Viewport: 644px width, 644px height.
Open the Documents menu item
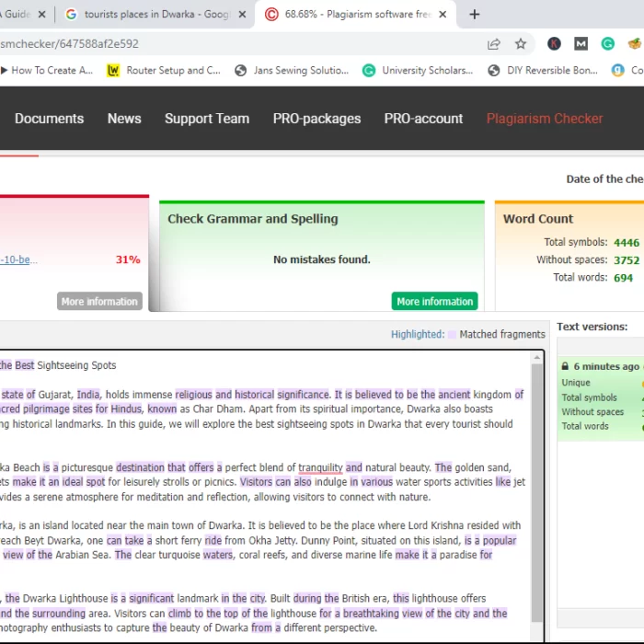pos(49,119)
